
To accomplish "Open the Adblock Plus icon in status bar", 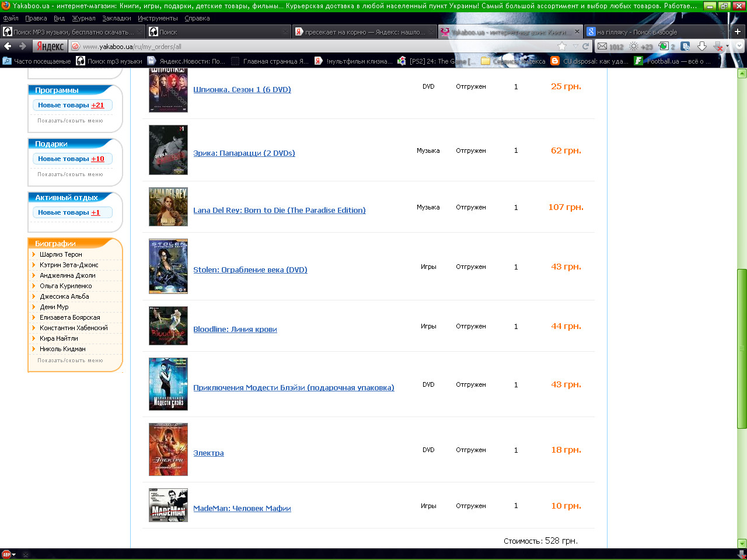I will click(x=6, y=554).
